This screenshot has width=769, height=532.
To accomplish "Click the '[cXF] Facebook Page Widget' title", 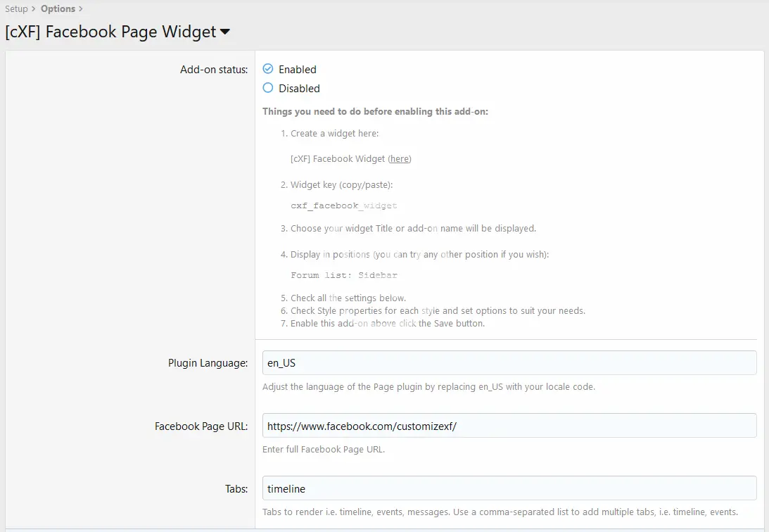I will (110, 32).
